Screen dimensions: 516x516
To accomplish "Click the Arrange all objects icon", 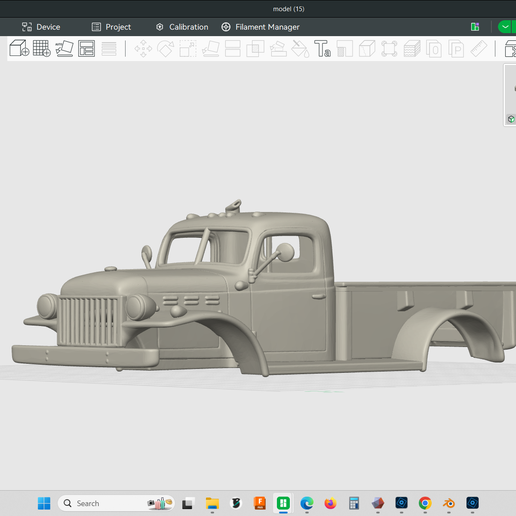I will (86, 49).
